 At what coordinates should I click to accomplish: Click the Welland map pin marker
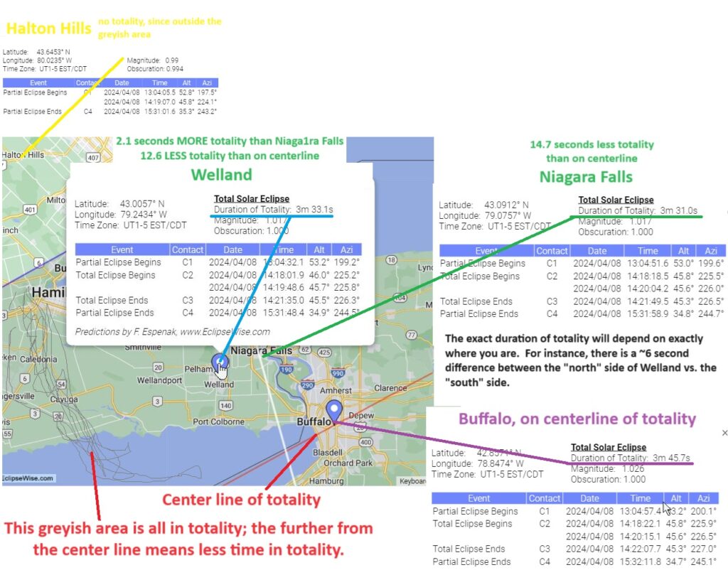click(x=220, y=362)
